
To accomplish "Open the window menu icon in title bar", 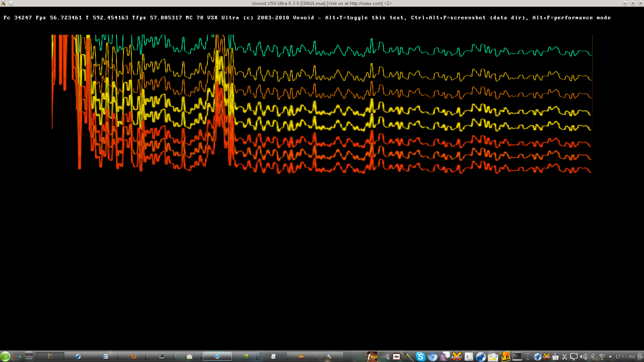I will (3, 3).
